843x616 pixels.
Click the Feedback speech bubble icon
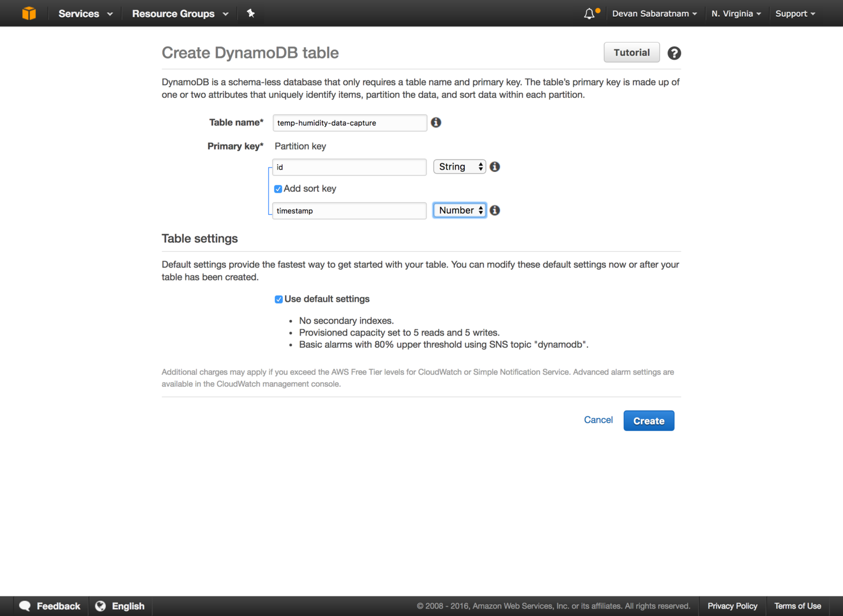coord(25,606)
